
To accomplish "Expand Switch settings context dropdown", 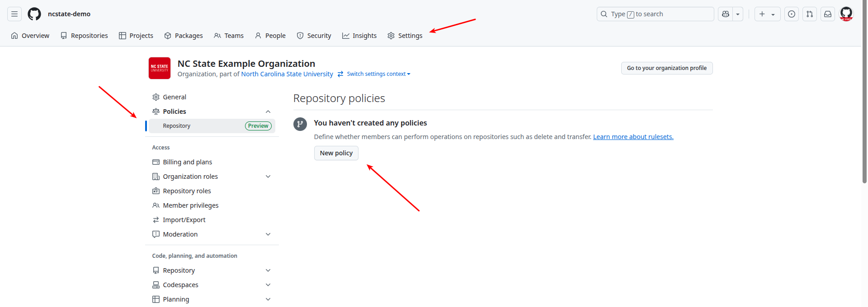I will [378, 74].
